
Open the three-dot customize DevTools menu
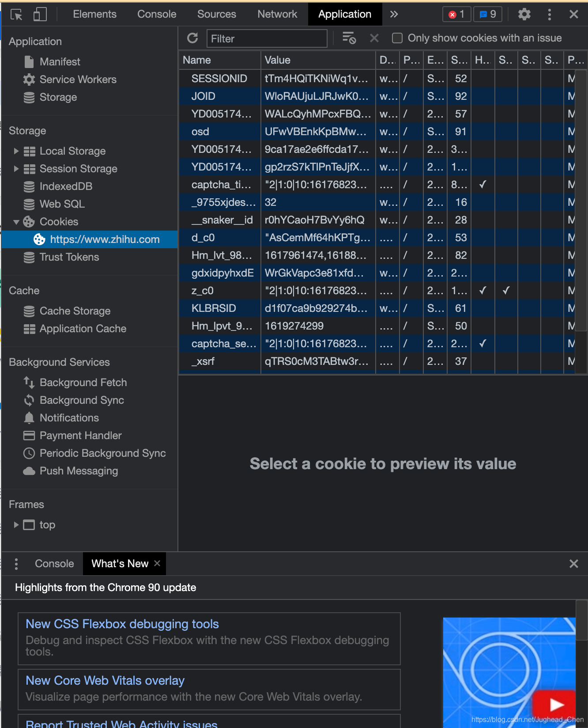click(x=549, y=15)
